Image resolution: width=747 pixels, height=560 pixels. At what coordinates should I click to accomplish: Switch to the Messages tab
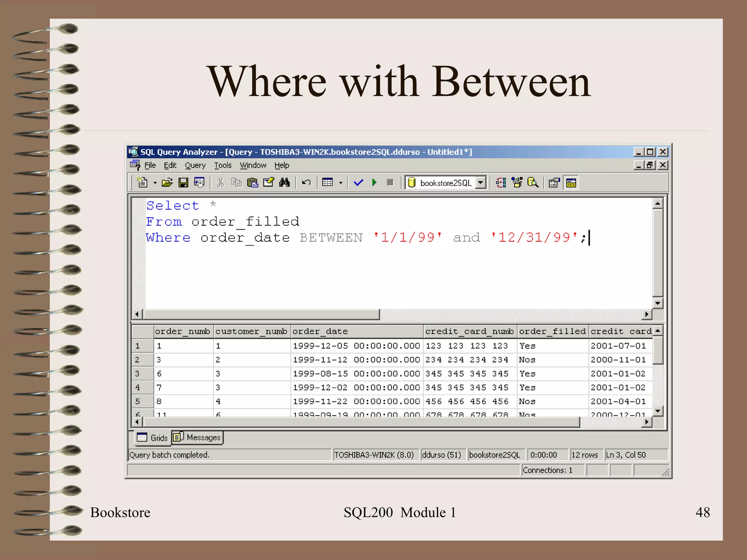point(198,437)
